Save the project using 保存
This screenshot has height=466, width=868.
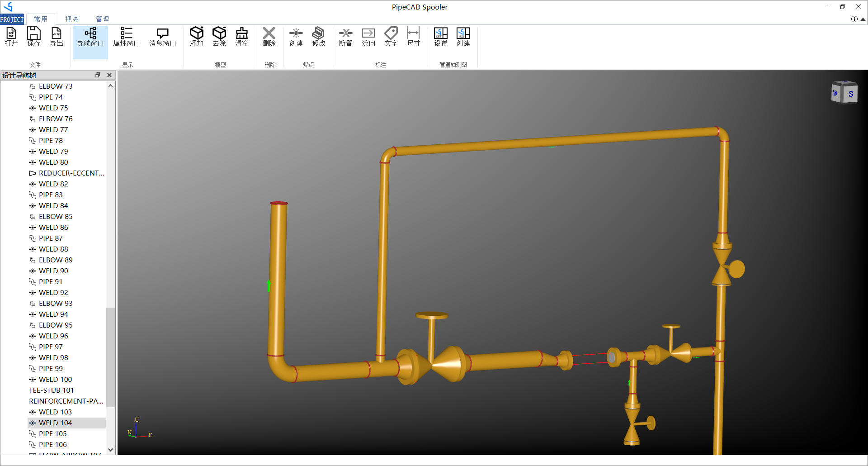coord(34,37)
